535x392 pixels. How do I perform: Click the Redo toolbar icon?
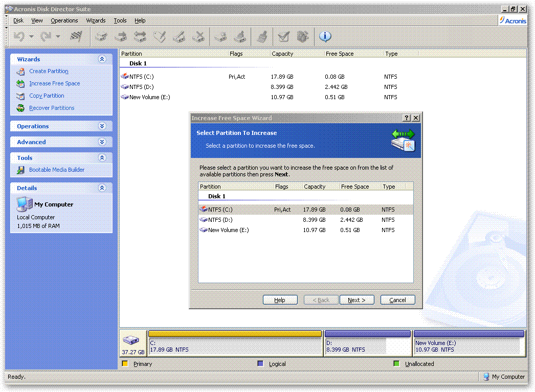click(x=46, y=36)
